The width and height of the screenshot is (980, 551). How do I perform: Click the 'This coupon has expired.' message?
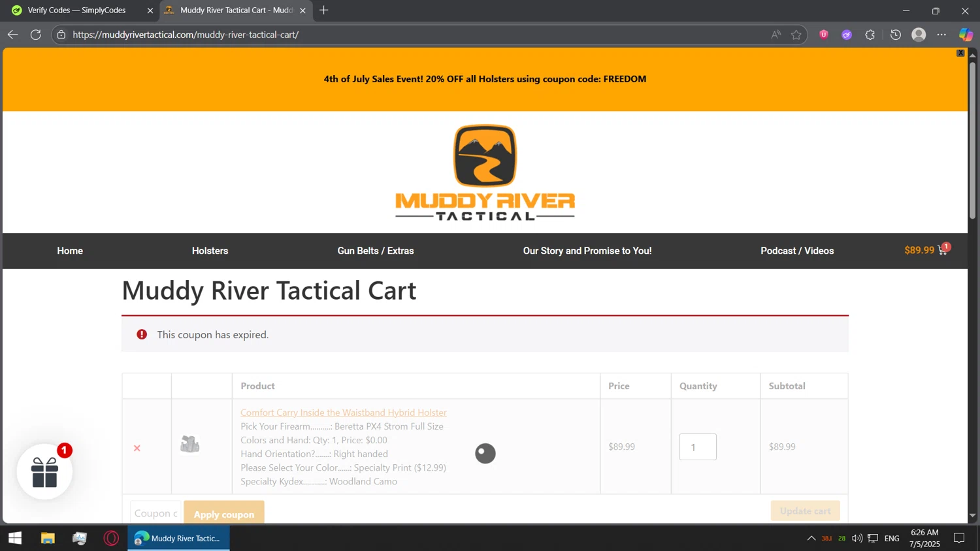coord(213,334)
